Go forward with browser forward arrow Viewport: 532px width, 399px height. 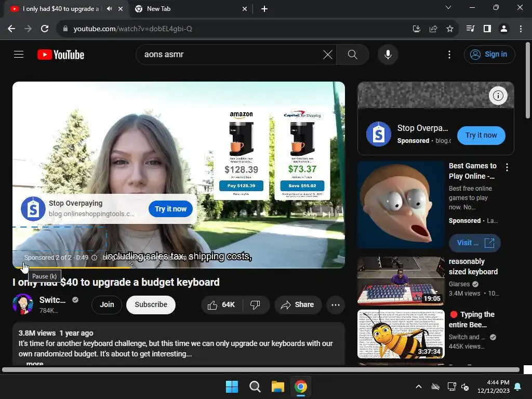pos(28,29)
